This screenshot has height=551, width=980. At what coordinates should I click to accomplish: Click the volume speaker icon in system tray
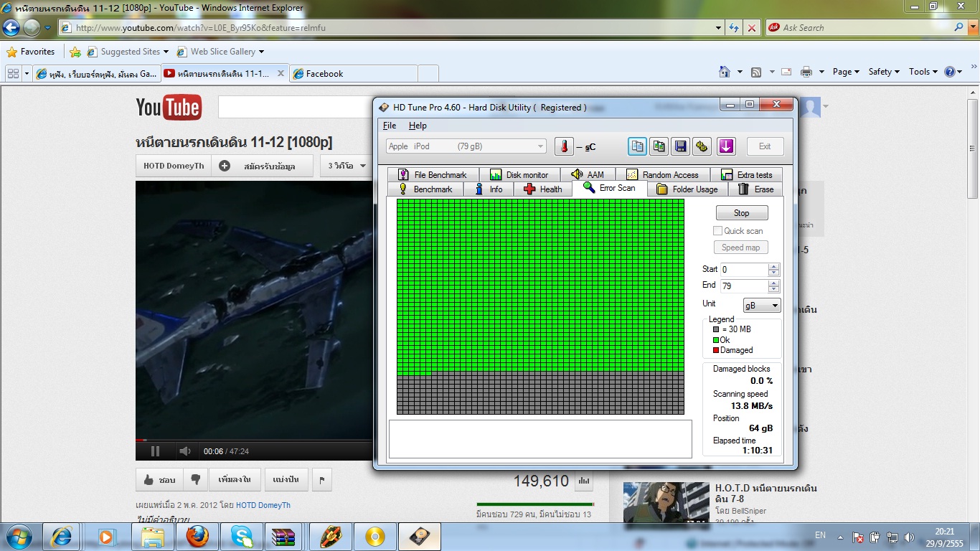coord(910,537)
